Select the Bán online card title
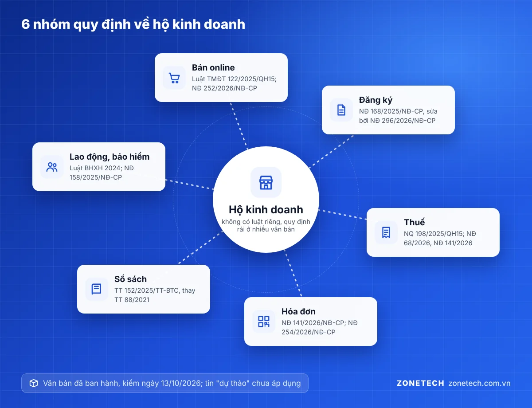This screenshot has height=408, width=532. click(213, 68)
